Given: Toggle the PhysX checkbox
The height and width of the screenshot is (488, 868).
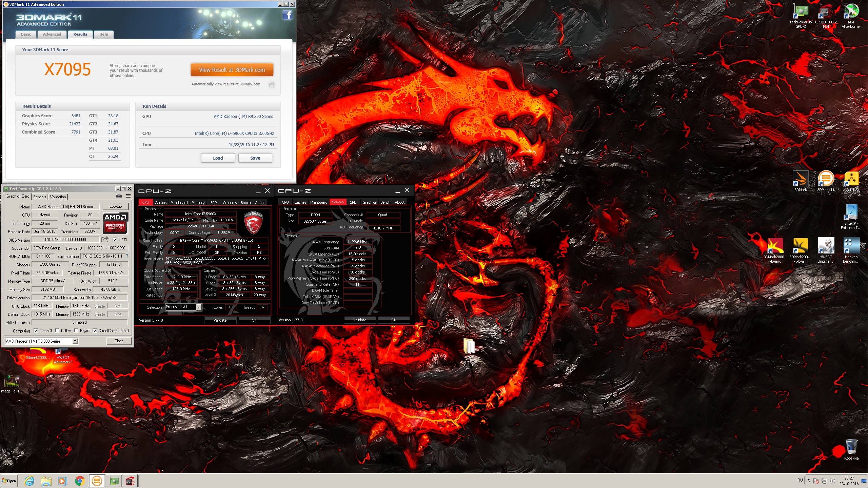Looking at the screenshot, I should (x=76, y=331).
